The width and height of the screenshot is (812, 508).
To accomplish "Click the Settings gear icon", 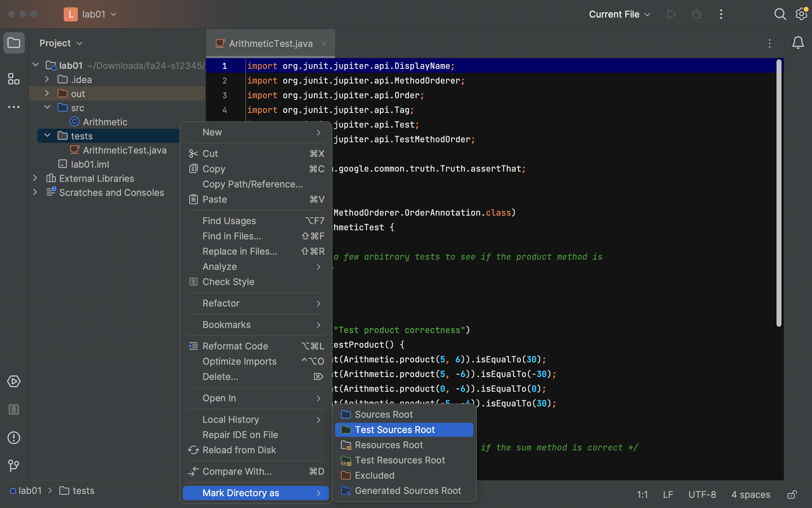I will point(801,14).
